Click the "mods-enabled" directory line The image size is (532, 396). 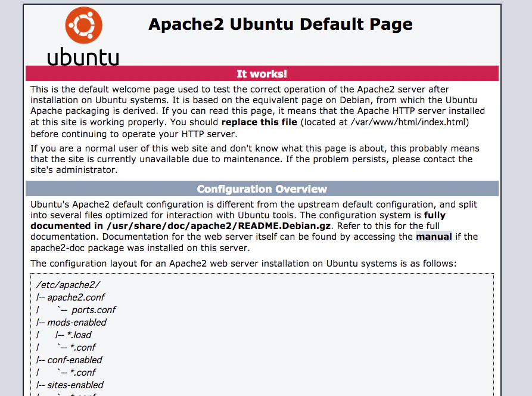click(77, 322)
